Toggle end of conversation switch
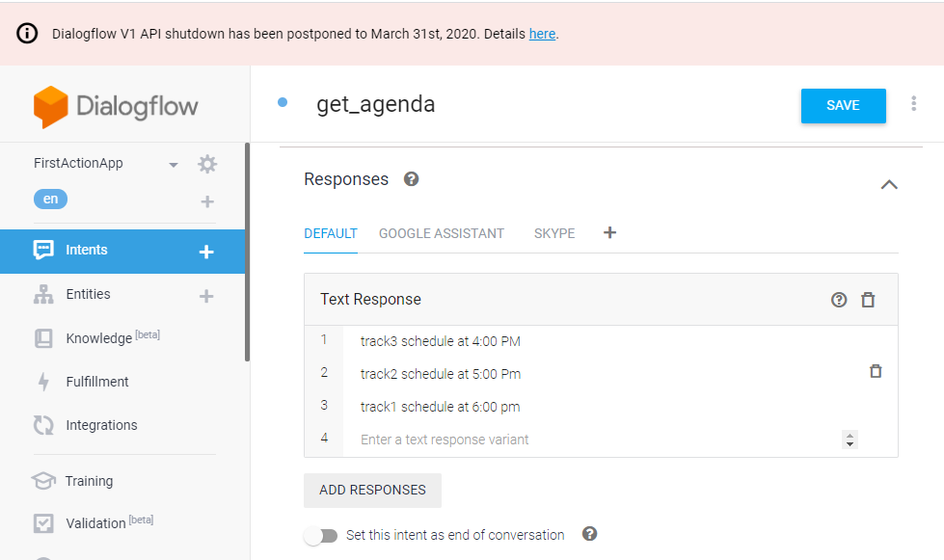 pyautogui.click(x=321, y=536)
